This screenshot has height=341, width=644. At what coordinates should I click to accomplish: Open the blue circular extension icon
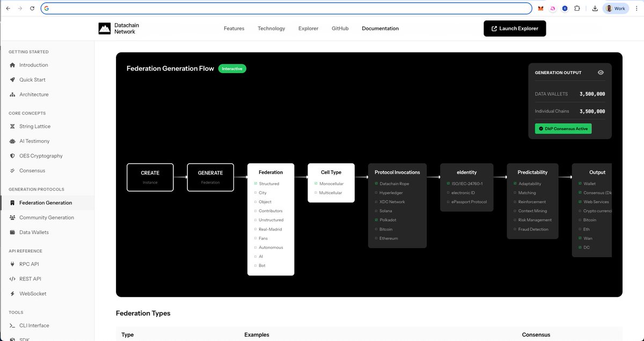[x=565, y=9]
